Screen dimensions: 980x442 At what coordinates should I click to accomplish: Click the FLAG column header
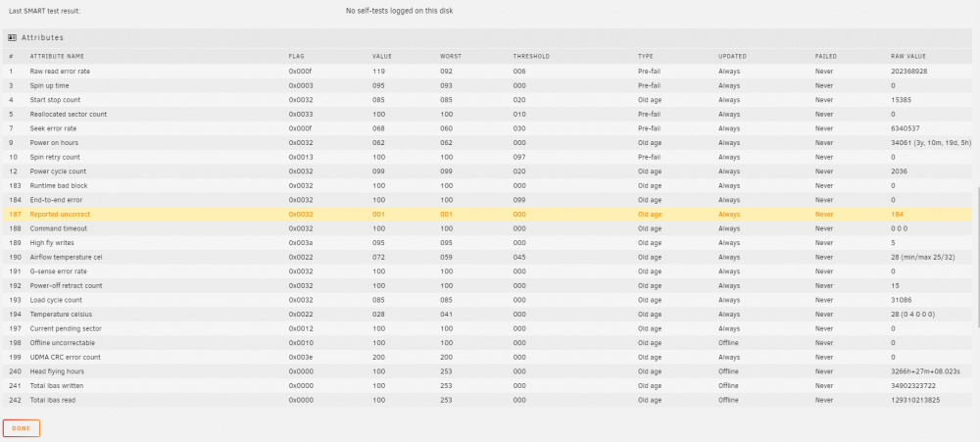(296, 56)
